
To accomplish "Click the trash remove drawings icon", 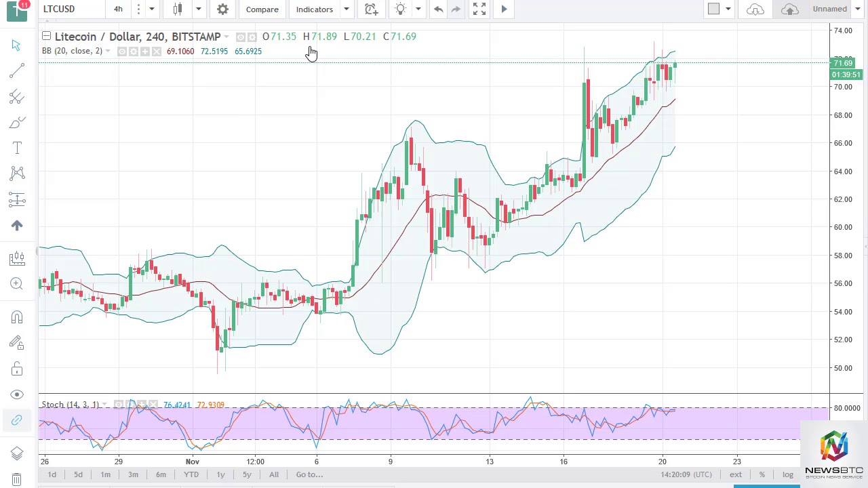I will pos(17,479).
